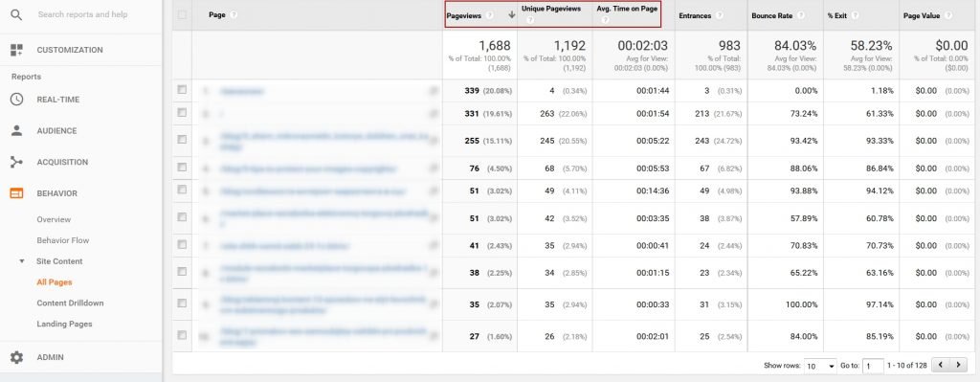Check the row with 00:14:36 average time

[x=182, y=190]
